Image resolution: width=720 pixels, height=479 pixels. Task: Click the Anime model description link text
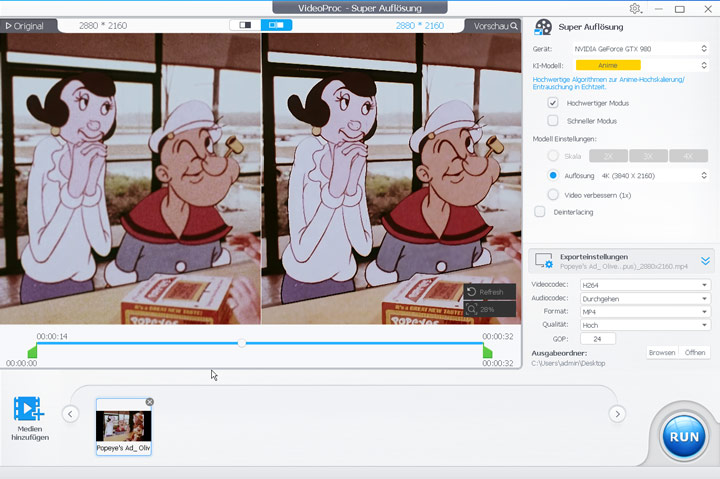pyautogui.click(x=608, y=83)
